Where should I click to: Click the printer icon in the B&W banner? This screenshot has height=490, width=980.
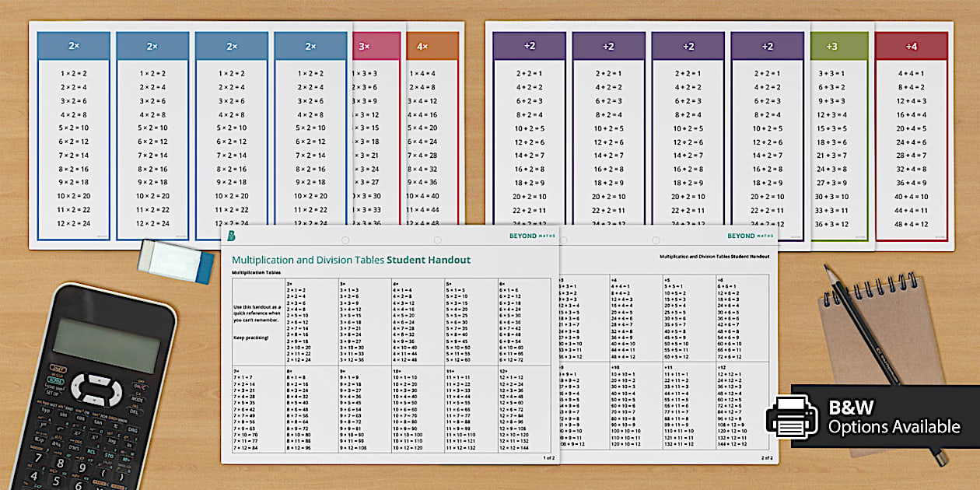tap(792, 417)
